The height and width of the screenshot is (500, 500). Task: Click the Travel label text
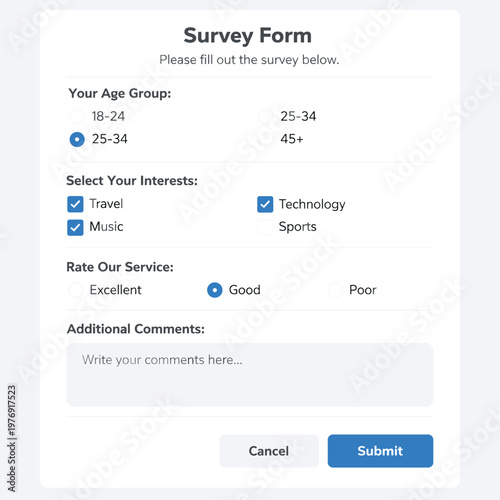[106, 204]
